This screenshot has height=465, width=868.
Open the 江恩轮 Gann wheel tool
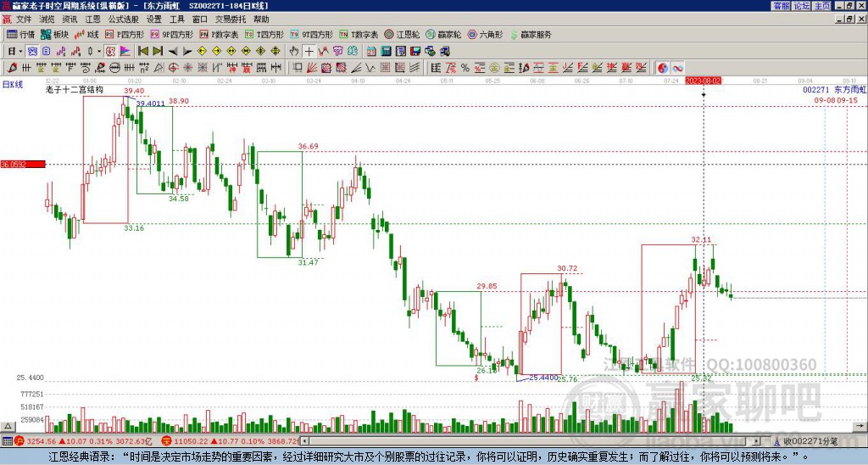pos(403,35)
